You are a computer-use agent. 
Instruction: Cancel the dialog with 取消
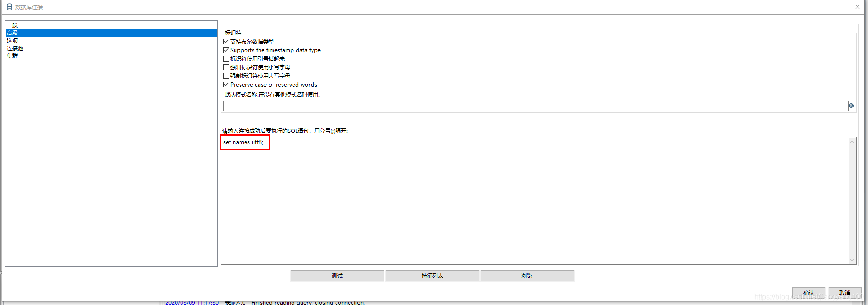845,293
